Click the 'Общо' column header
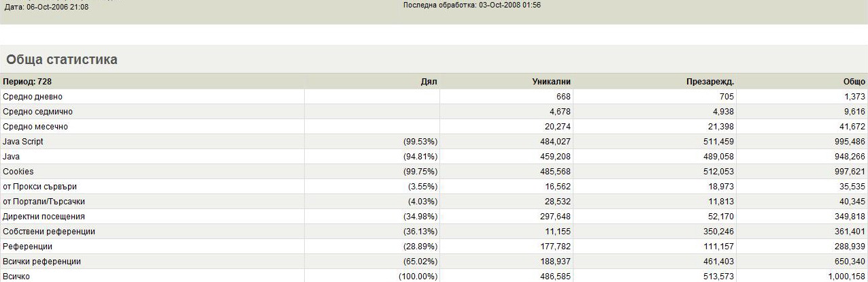Screen dimensions: 868x282 [x=854, y=82]
